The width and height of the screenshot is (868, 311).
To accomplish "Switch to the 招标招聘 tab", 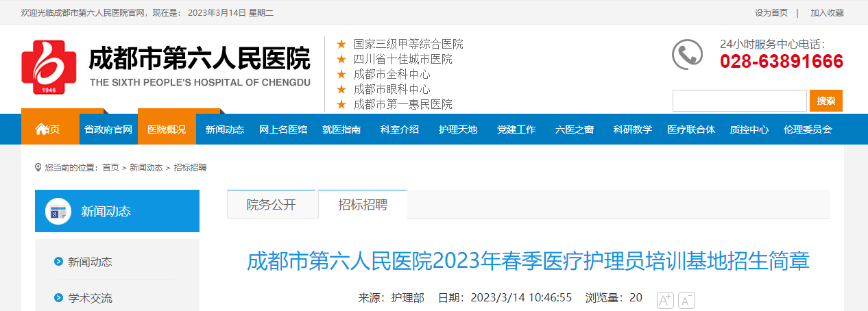I will tap(363, 204).
